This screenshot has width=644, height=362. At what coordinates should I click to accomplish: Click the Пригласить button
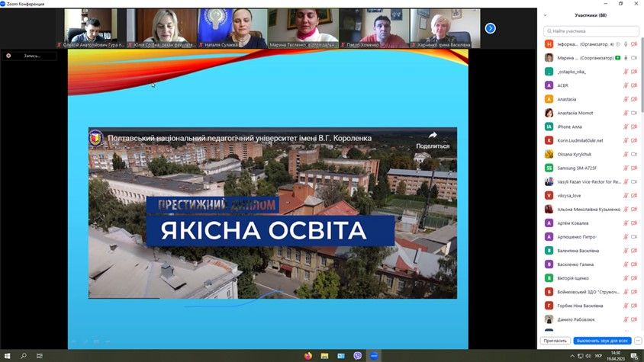point(555,341)
